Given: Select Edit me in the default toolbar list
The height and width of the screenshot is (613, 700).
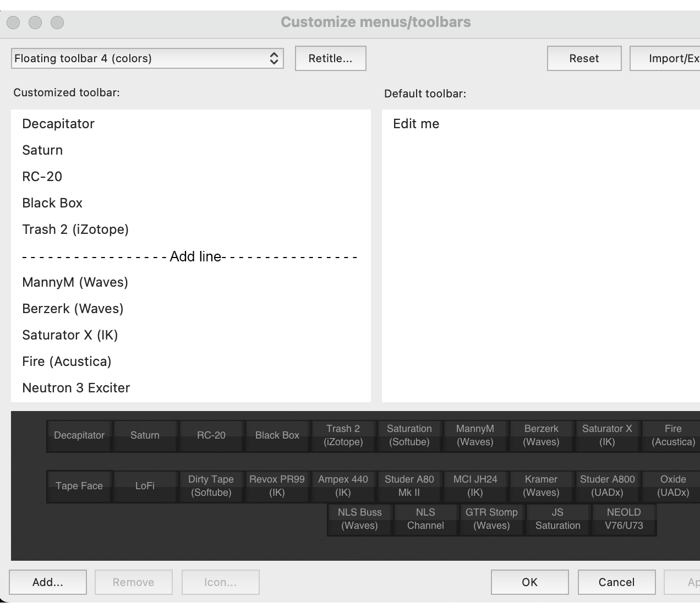Looking at the screenshot, I should point(541,124).
